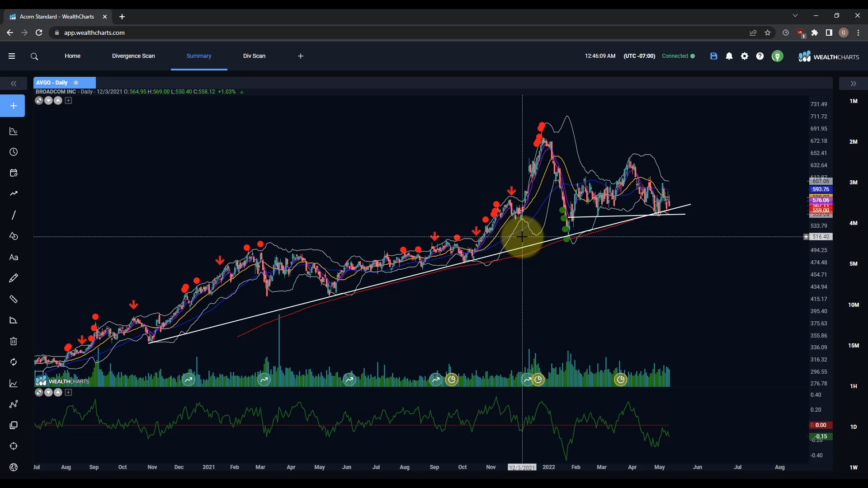Viewport: 868px width, 488px height.
Task: Select the Summary tab
Action: point(199,56)
